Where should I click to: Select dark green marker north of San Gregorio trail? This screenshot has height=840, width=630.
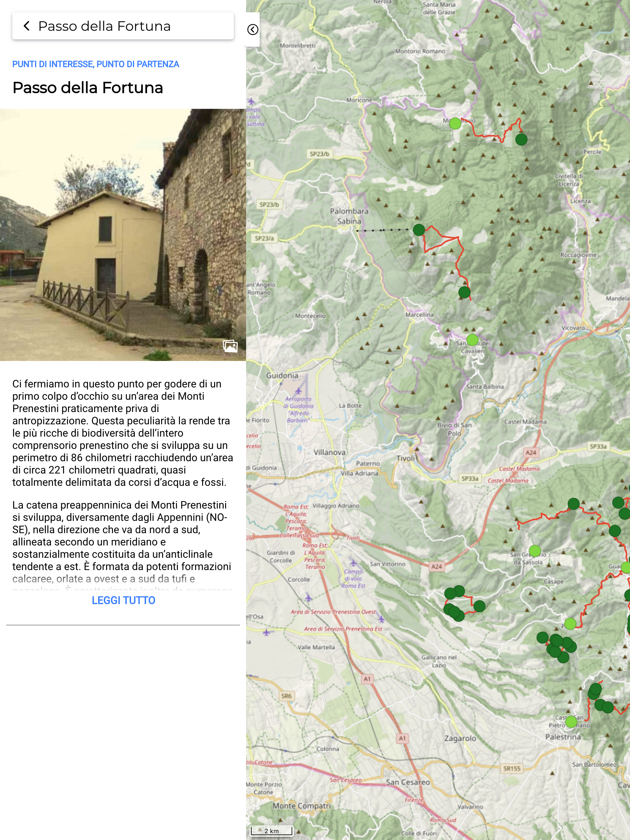(573, 504)
